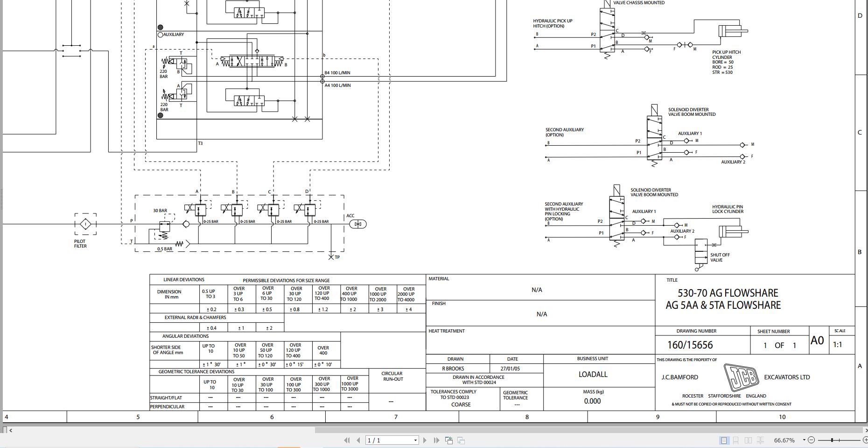Click the pilot filter symbol
The image size is (868, 448).
point(85,224)
